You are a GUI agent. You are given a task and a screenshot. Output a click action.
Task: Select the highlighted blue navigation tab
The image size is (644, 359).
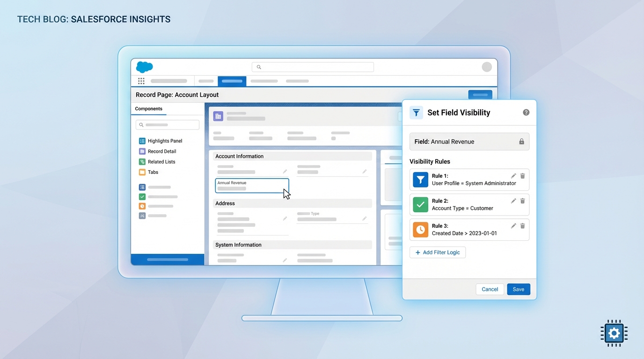point(232,81)
